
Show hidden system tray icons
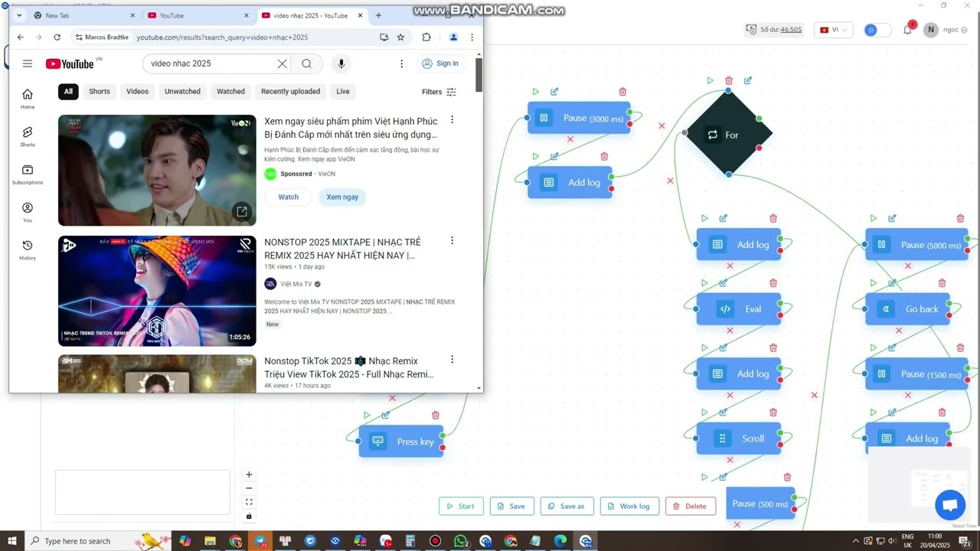point(856,541)
